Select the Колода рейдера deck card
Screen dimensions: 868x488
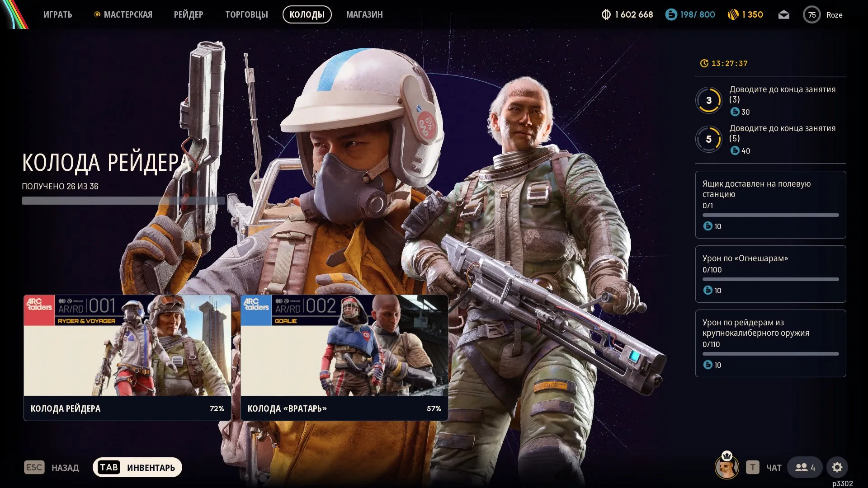tap(127, 357)
